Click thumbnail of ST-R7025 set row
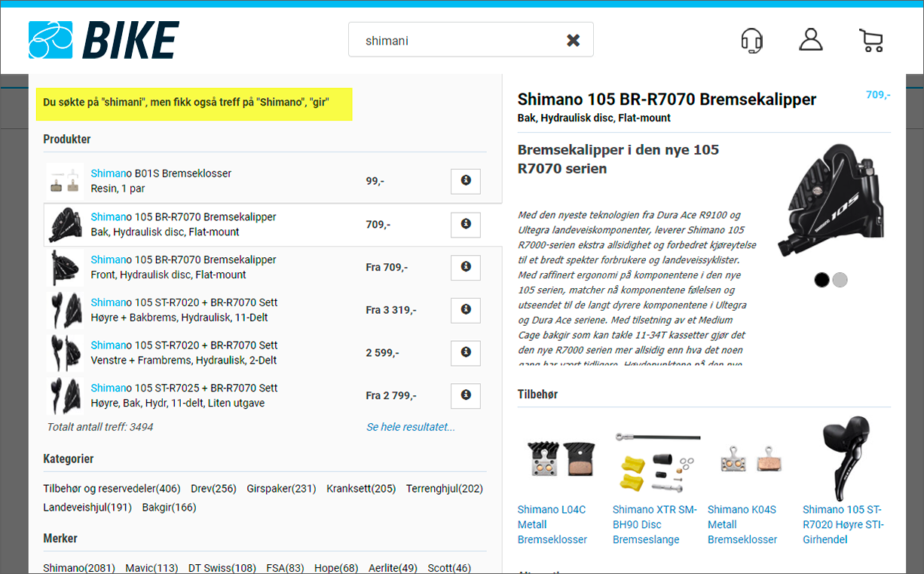Viewport: 924px width, 574px height. tap(65, 395)
